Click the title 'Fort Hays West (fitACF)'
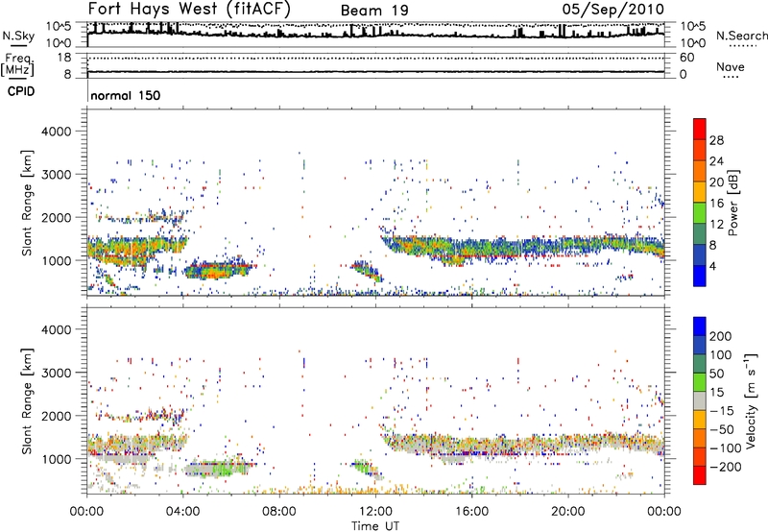The height and width of the screenshot is (532, 768). (x=189, y=9)
